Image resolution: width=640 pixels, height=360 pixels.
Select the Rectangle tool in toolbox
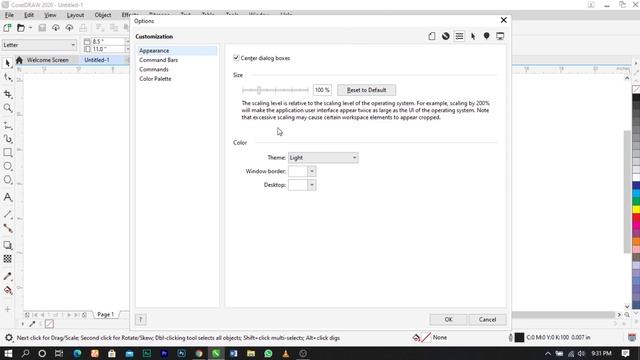click(7, 153)
